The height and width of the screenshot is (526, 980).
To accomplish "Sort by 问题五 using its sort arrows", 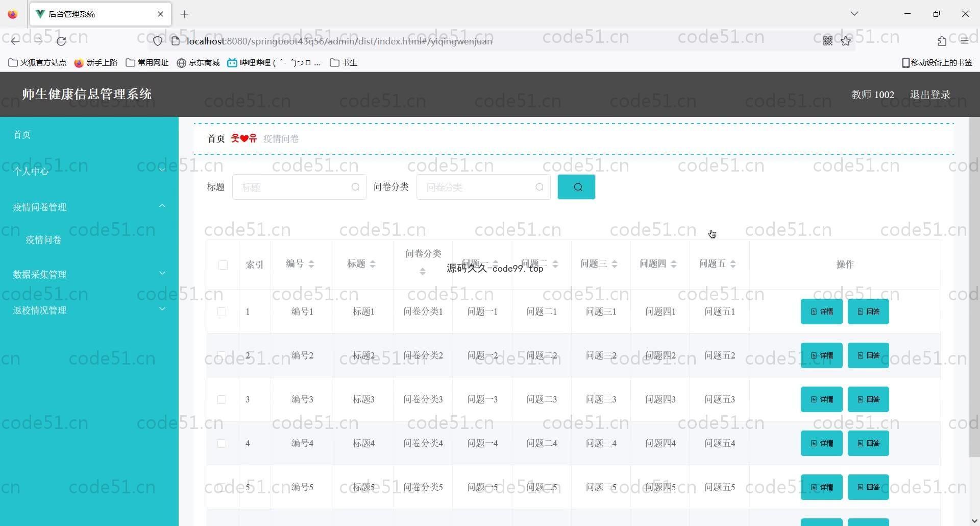I will [x=733, y=264].
